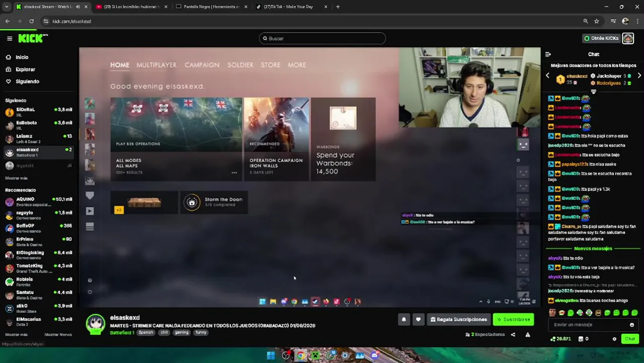Open ErPrimo Slots & Casino channel
644x363 pixels.
38,242
